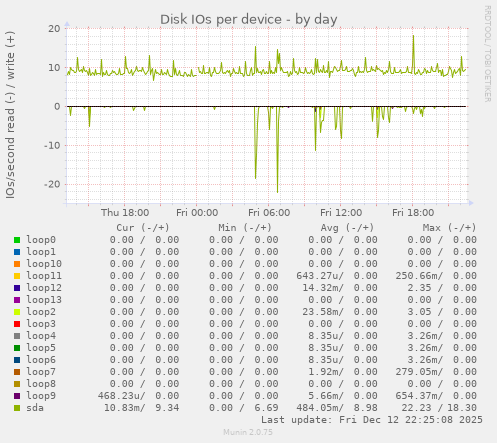Click the loop9 dark purple swatch
Viewport: 497px width, 443px height.
pos(17,396)
